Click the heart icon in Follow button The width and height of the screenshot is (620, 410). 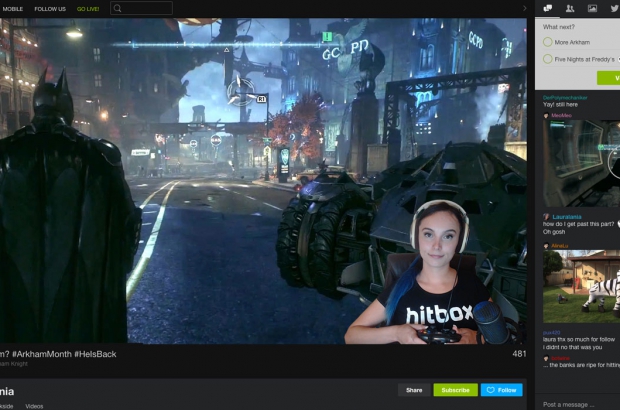coord(490,390)
